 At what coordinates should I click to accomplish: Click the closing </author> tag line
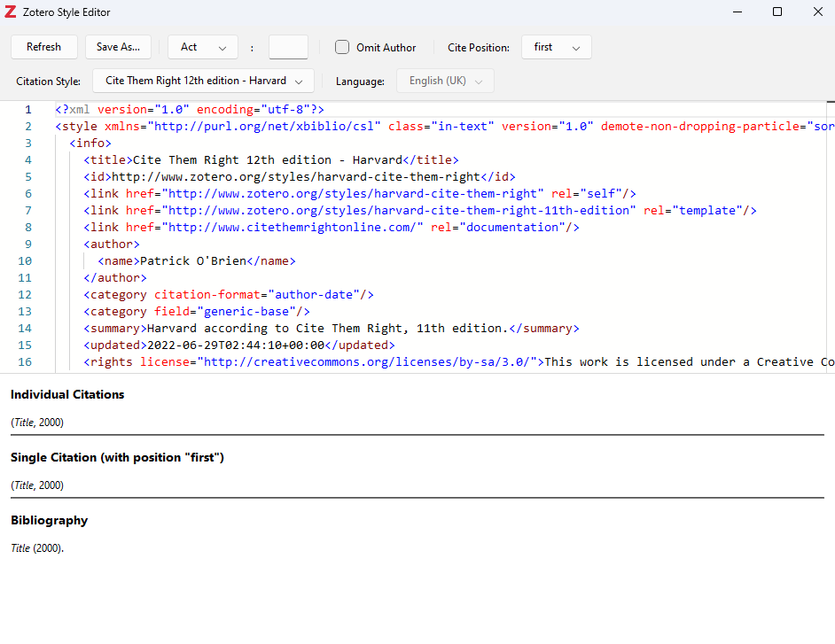[115, 278]
